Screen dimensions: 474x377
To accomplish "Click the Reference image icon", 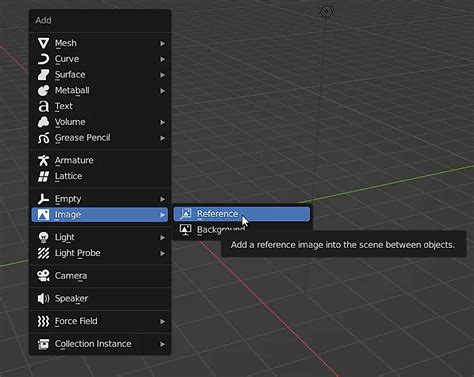I will (x=186, y=214).
